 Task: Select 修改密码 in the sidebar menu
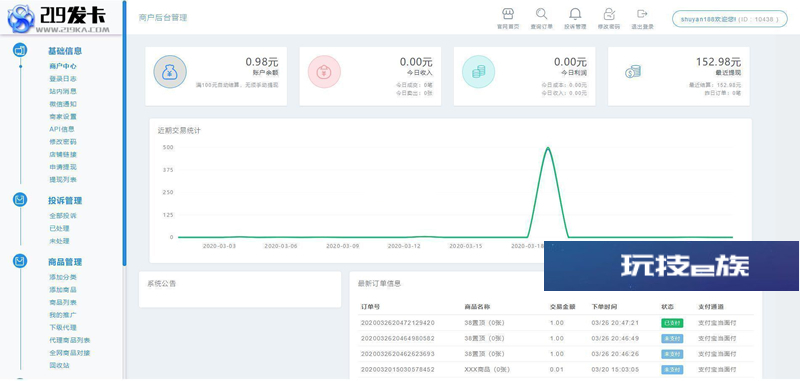click(63, 142)
